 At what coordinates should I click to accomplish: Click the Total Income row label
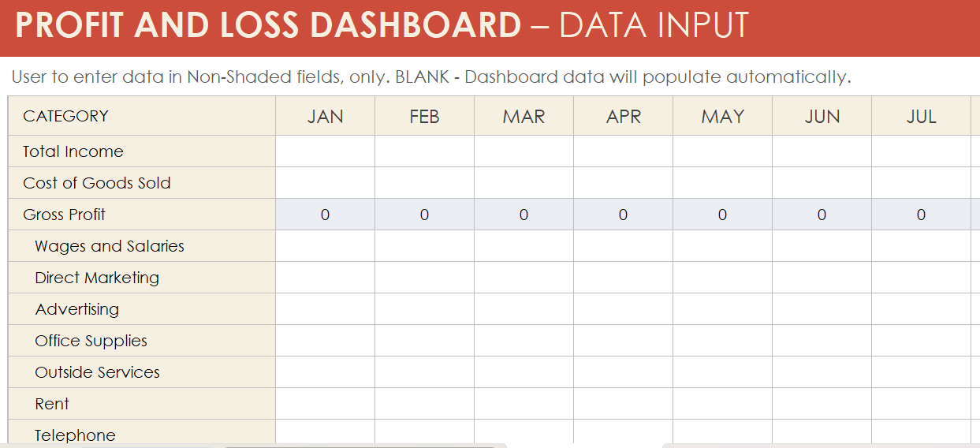tap(73, 151)
